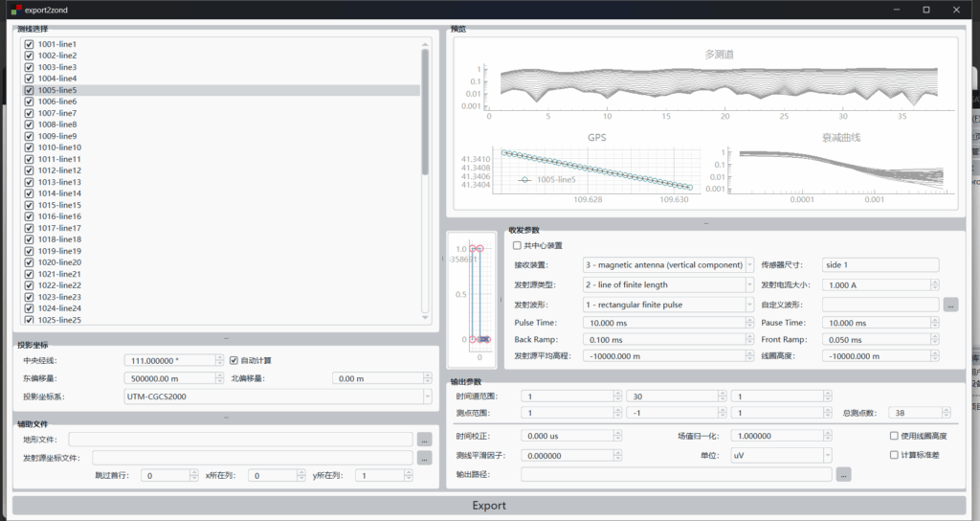This screenshot has width=980, height=521.
Task: Enable 使用线圈高度 option
Action: 894,436
